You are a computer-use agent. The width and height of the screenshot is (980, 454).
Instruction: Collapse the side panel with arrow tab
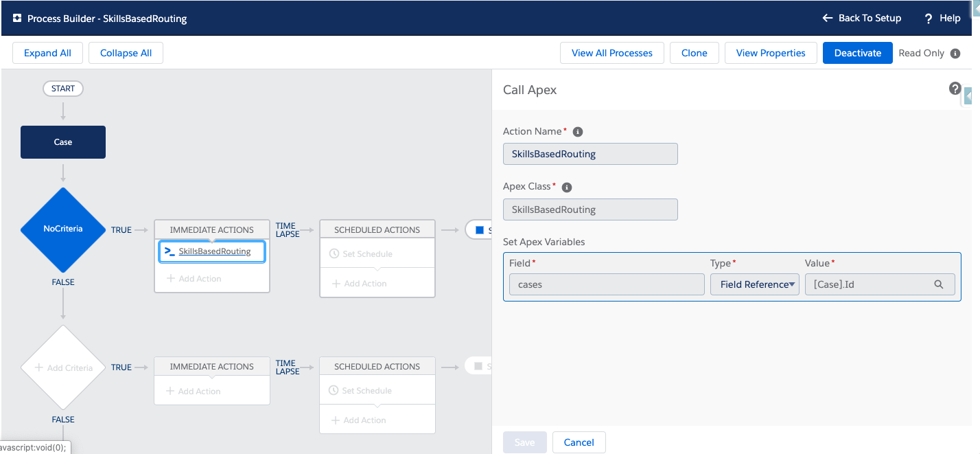coord(968,97)
